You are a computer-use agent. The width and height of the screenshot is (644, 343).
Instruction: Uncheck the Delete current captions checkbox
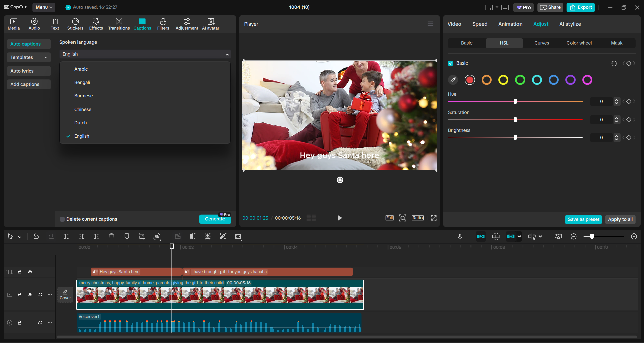point(62,219)
